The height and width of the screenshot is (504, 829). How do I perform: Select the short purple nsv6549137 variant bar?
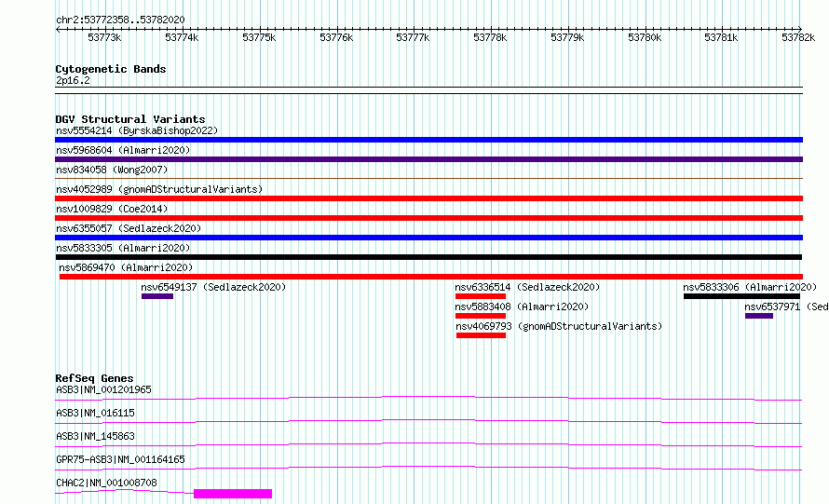coord(157,296)
